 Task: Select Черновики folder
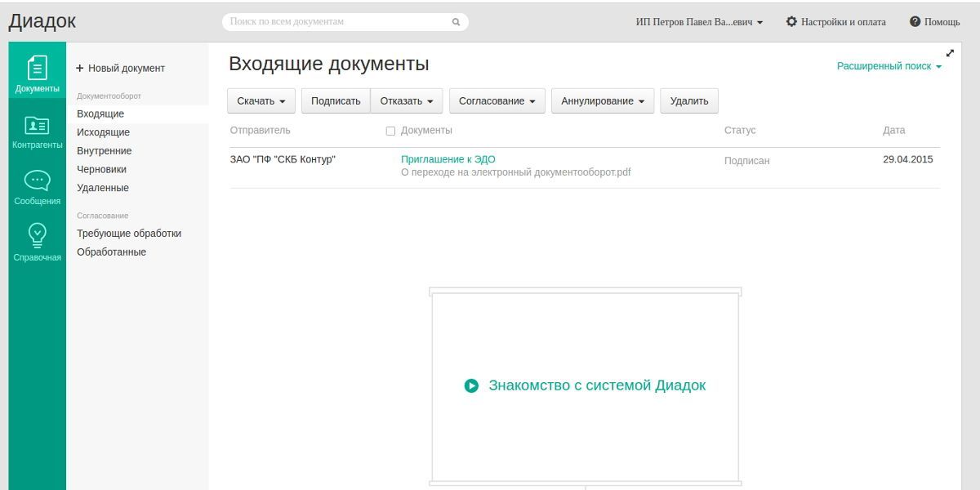(x=101, y=169)
